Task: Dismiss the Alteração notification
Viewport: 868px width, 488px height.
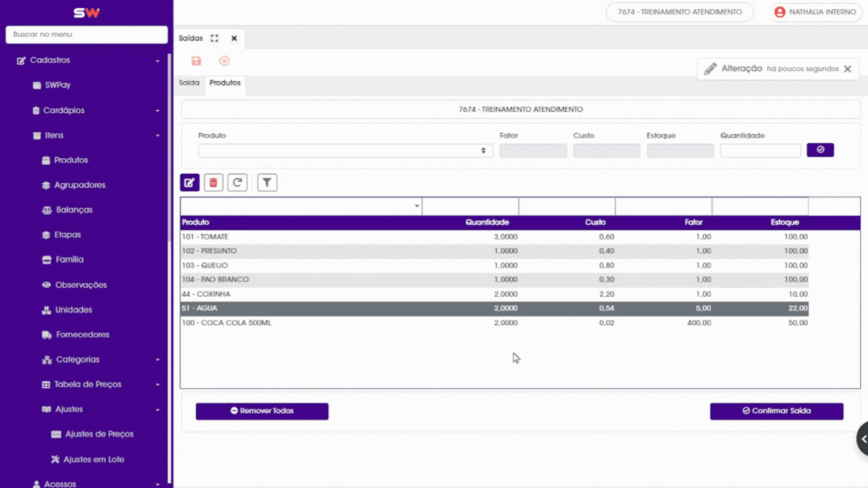Action: [848, 69]
